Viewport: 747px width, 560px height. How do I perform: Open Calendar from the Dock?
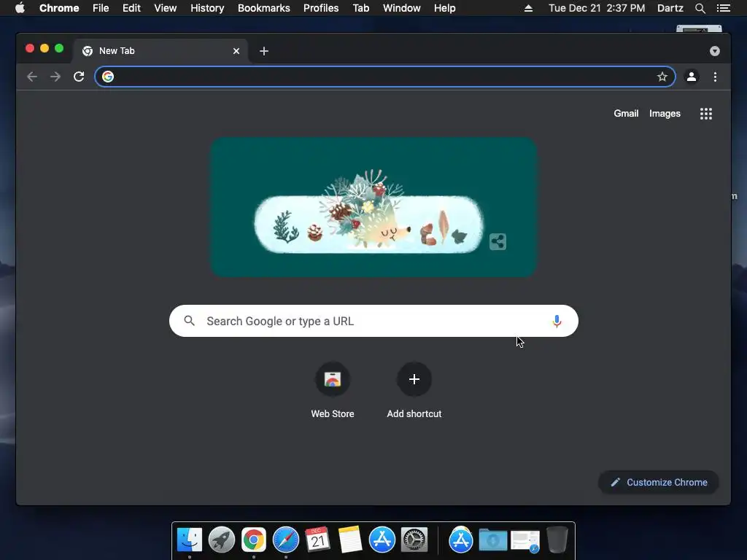[x=318, y=540]
